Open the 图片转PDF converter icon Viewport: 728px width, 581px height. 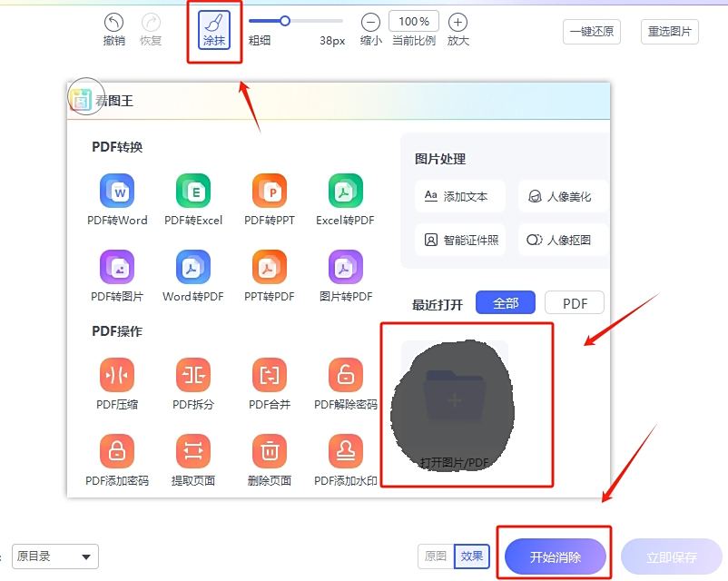pyautogui.click(x=346, y=267)
